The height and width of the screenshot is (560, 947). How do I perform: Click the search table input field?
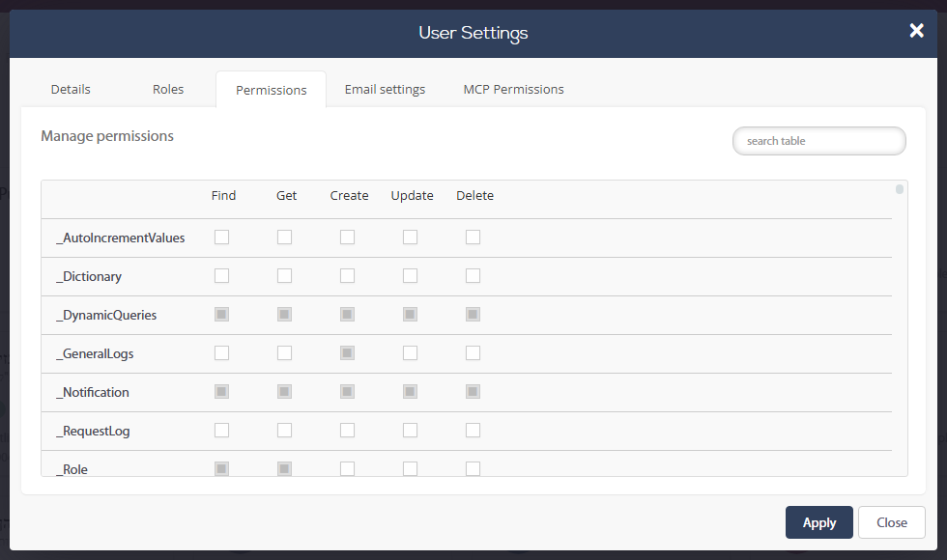[x=819, y=141]
